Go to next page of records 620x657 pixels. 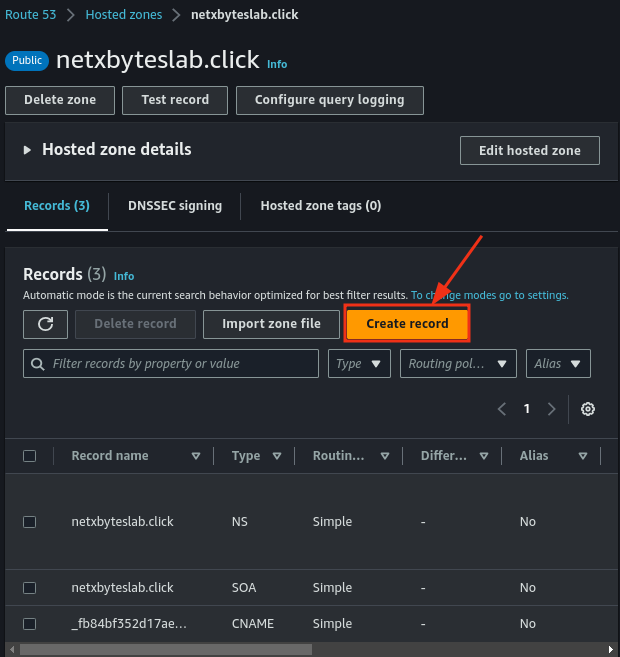click(x=551, y=409)
